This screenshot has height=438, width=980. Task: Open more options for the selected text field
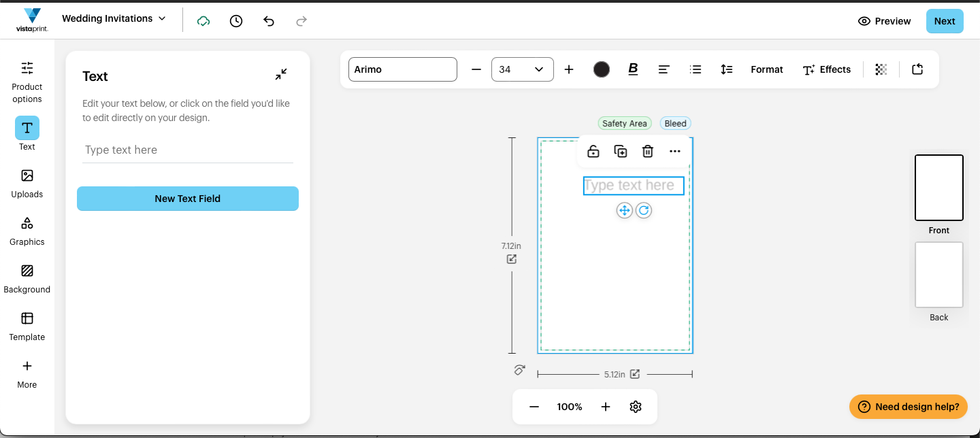(675, 151)
